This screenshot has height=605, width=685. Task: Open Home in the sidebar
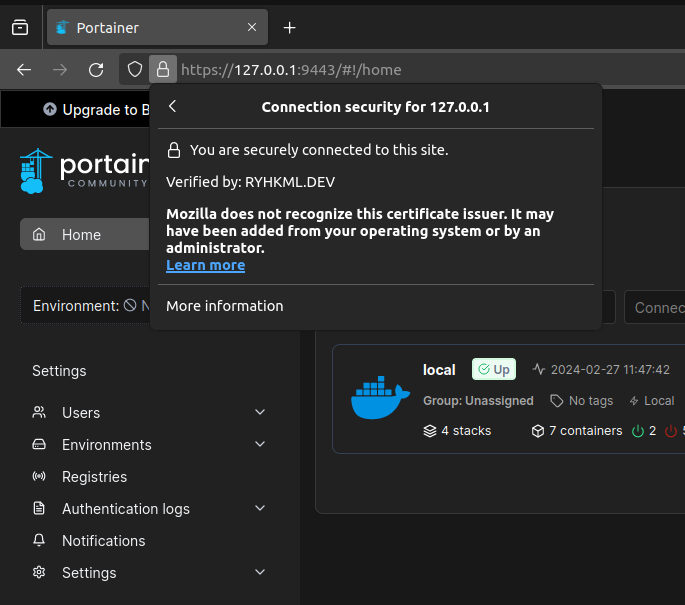[x=85, y=235]
